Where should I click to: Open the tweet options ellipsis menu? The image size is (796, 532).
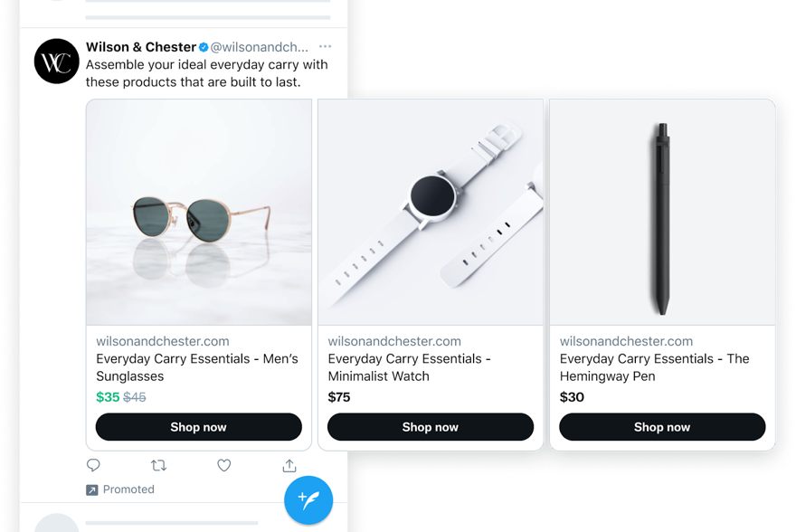[x=325, y=46]
